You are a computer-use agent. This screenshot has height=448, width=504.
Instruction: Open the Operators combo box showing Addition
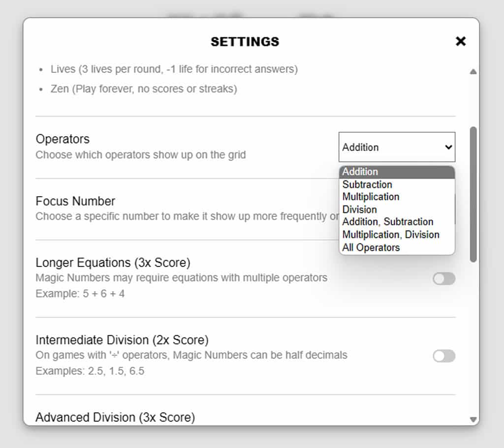[397, 147]
